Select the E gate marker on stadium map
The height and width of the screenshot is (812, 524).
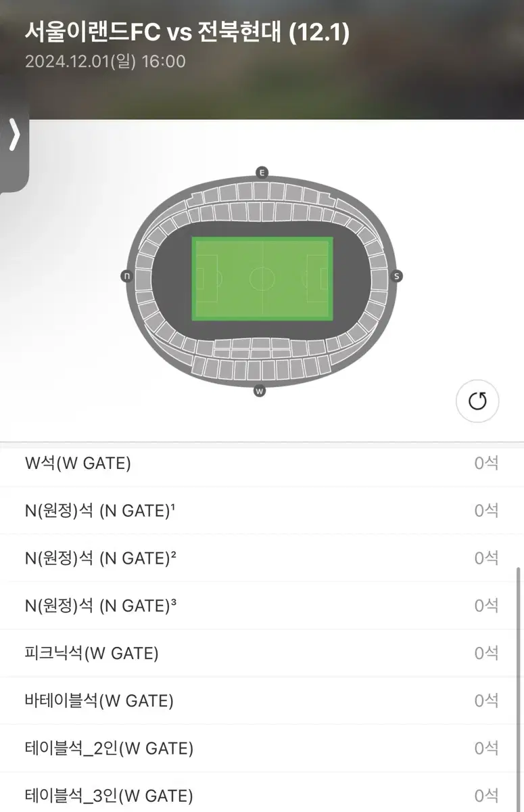tap(262, 173)
